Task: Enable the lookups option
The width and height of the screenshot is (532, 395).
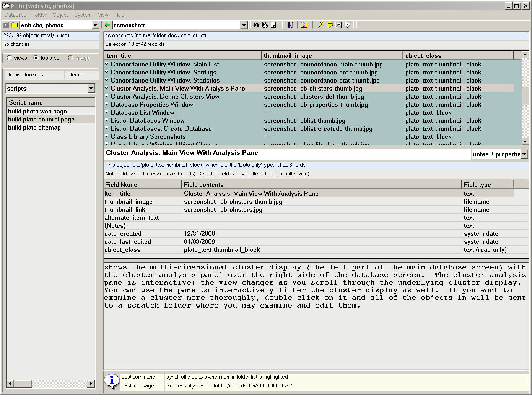Action: pos(37,58)
